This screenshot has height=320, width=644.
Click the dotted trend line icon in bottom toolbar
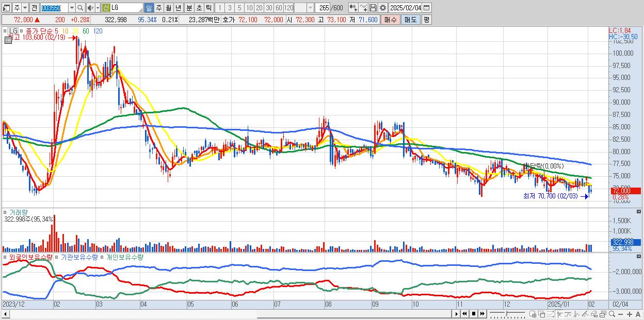(550, 314)
